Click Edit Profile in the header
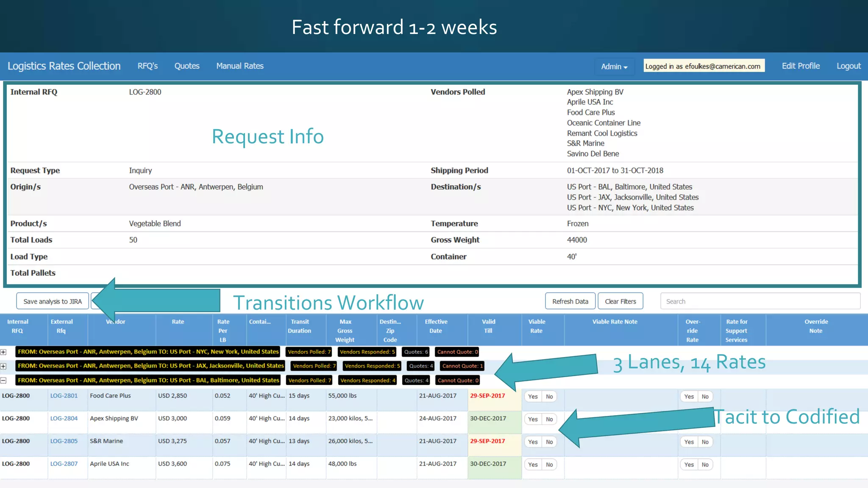868x488 pixels. tap(801, 66)
